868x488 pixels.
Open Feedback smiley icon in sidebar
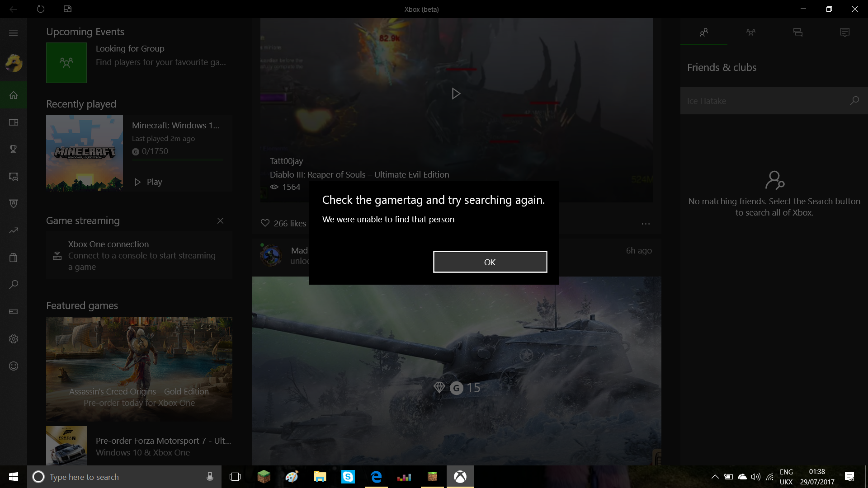pyautogui.click(x=14, y=366)
